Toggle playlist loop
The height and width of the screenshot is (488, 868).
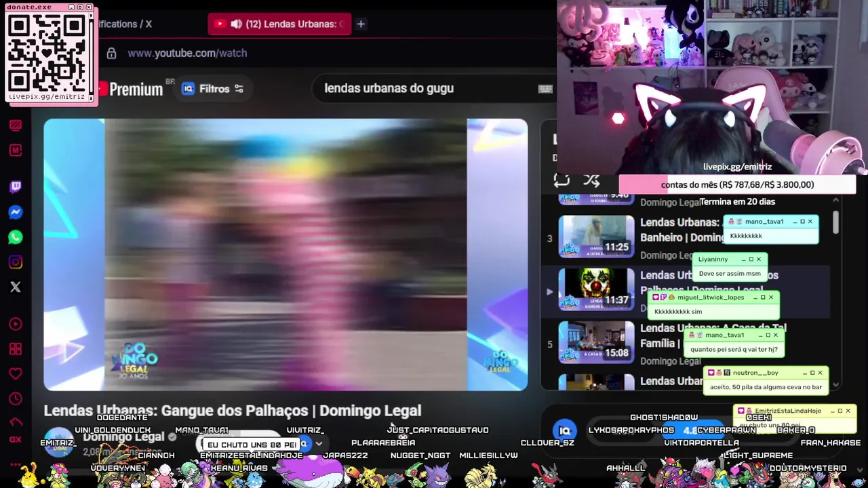561,180
